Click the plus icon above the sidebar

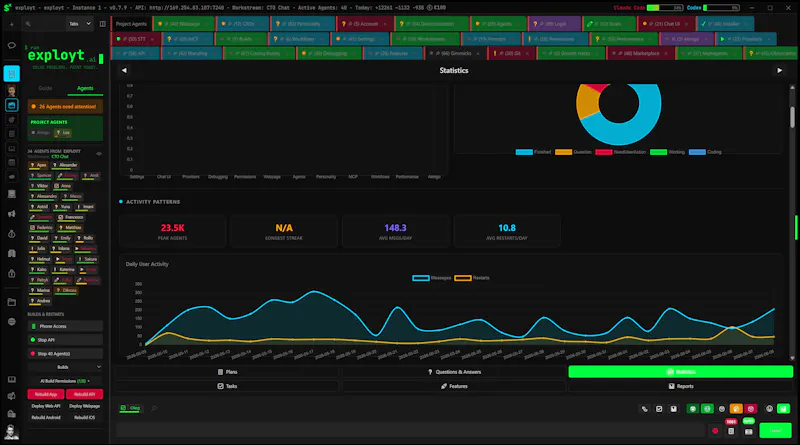click(11, 24)
